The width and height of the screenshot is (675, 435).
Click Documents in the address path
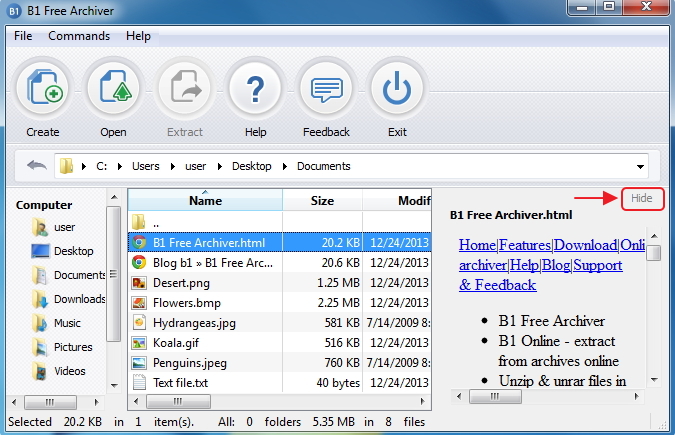point(324,166)
